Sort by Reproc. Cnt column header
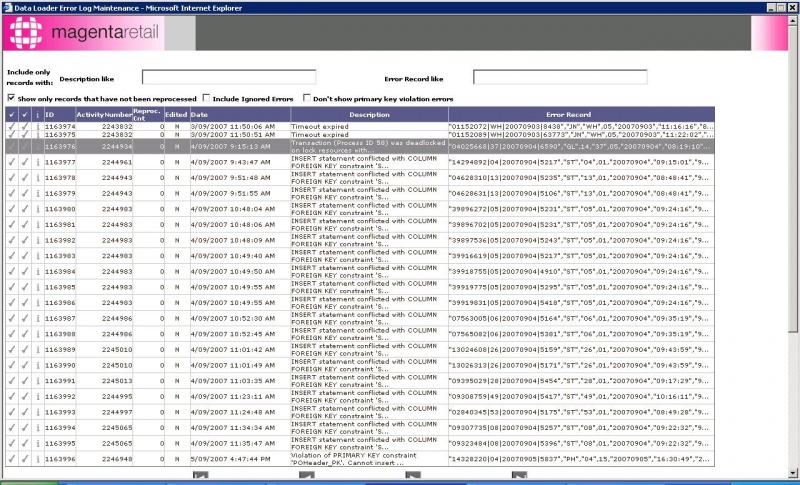Screen dimensions: 800x485 point(147,115)
